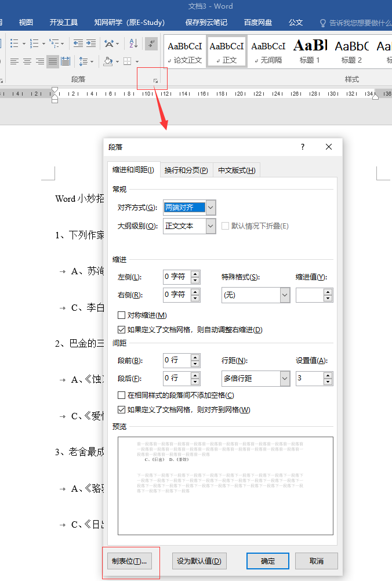Toggle 对齐到网格 snap to grid checkbox
Image resolution: width=392 pixels, height=581 pixels.
click(121, 410)
